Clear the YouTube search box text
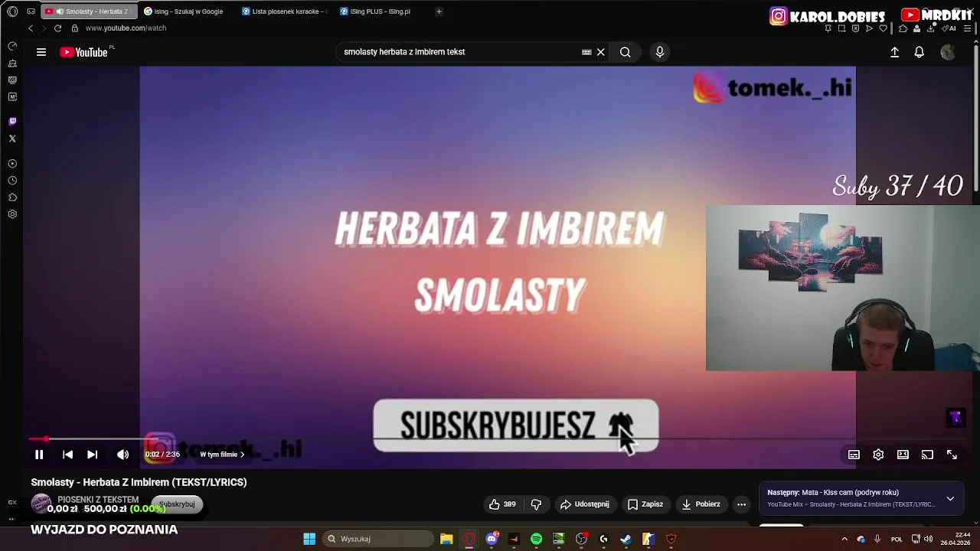This screenshot has width=980, height=551. pyautogui.click(x=601, y=52)
